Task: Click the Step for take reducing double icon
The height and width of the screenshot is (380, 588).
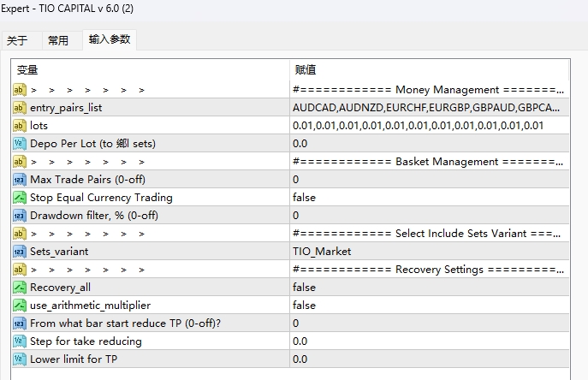Action: pos(19,341)
